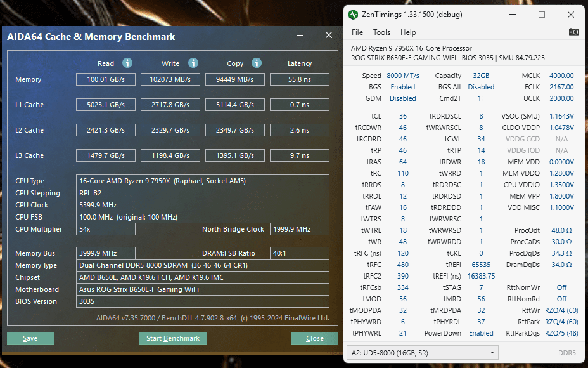Click Memory Type DDR5-8000 SDRAM field
Screen dimensions: 588x368
[203, 265]
